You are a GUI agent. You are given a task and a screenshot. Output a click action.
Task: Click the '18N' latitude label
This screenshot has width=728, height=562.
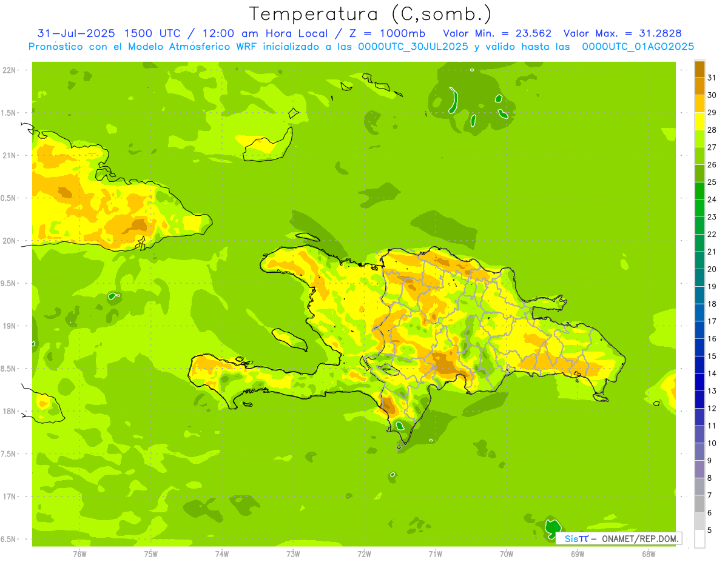(9, 411)
